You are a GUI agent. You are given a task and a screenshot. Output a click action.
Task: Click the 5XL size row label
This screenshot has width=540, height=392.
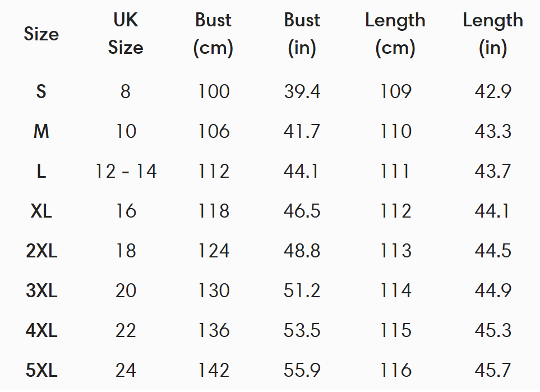[x=41, y=370]
